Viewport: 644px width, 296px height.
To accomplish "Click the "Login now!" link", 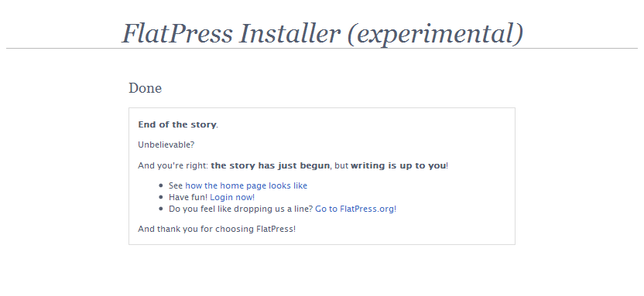I will coord(232,197).
